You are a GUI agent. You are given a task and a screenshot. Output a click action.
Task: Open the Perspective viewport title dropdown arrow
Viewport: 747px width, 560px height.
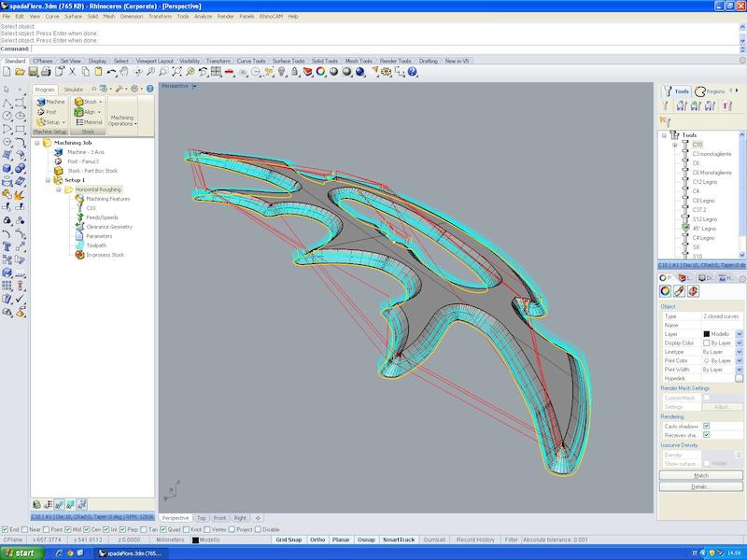[194, 86]
